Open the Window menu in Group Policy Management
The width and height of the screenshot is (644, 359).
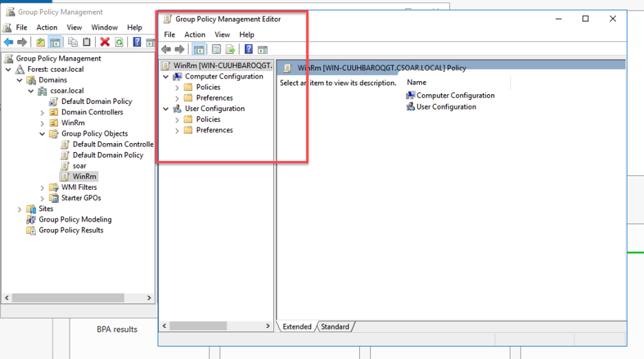point(104,28)
